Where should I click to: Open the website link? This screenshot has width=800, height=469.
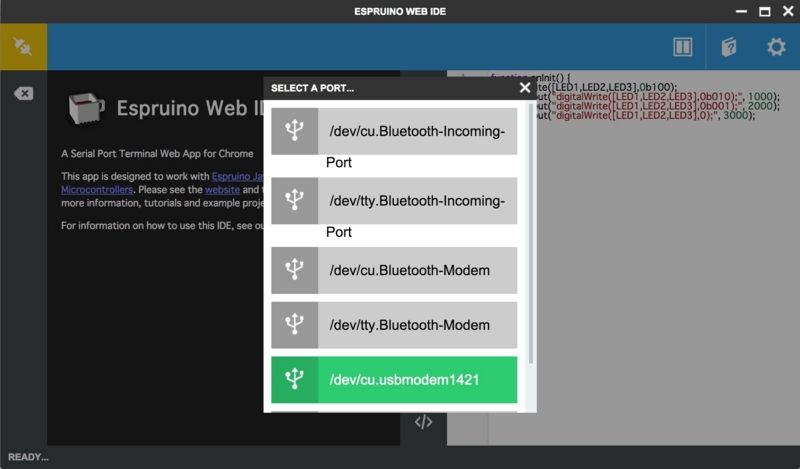tap(222, 189)
